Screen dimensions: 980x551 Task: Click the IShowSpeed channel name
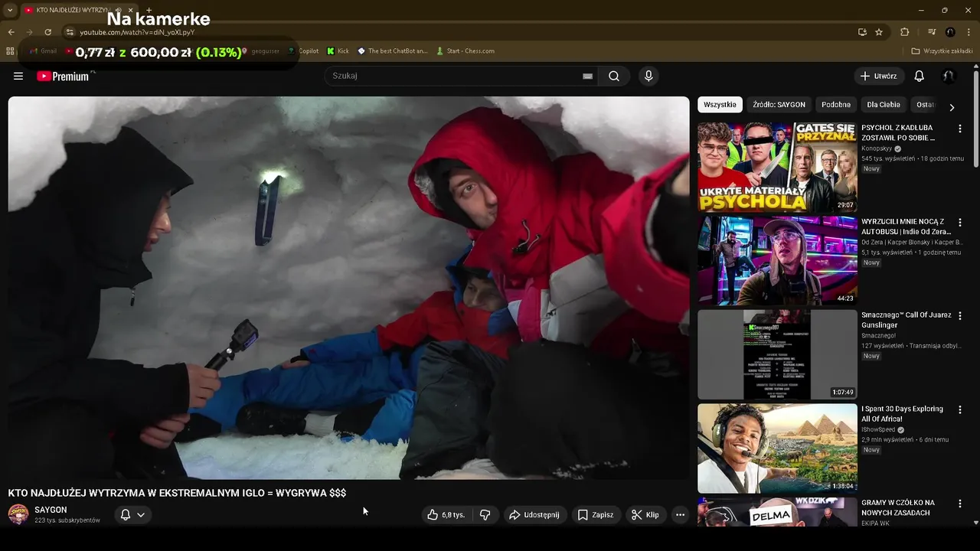click(879, 429)
